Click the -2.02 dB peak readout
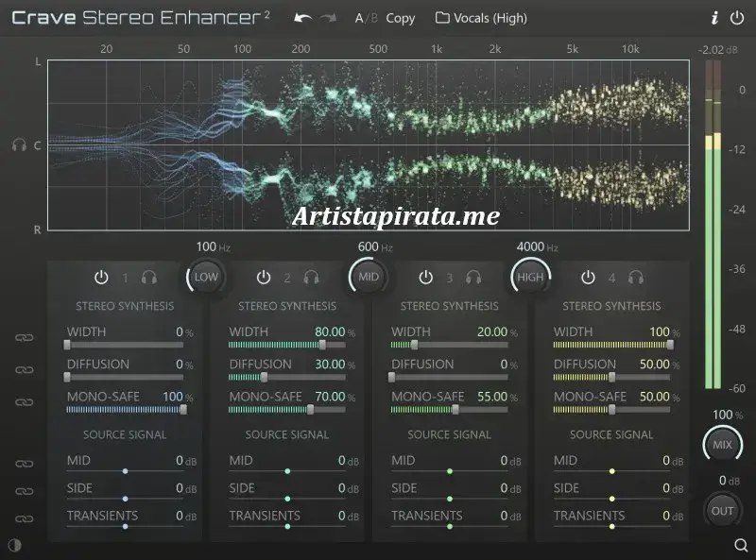Viewport: 756px width, 560px height. 717,50
